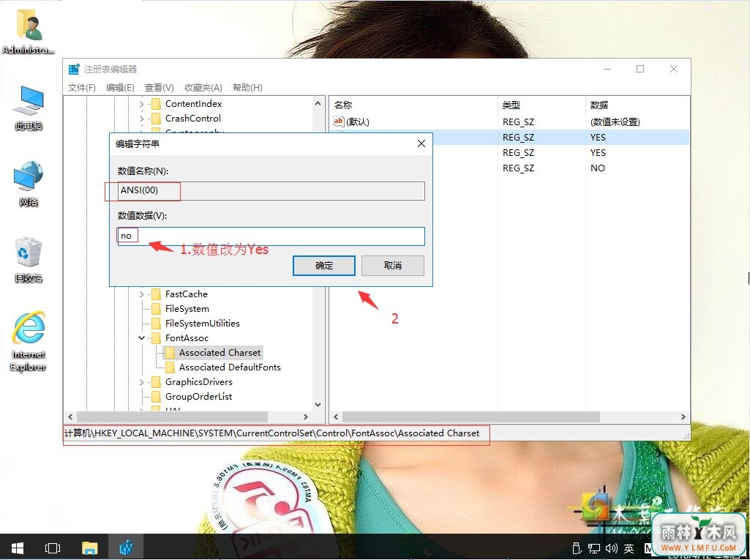Click the (默认) value string icon
This screenshot has width=750, height=560.
point(339,122)
